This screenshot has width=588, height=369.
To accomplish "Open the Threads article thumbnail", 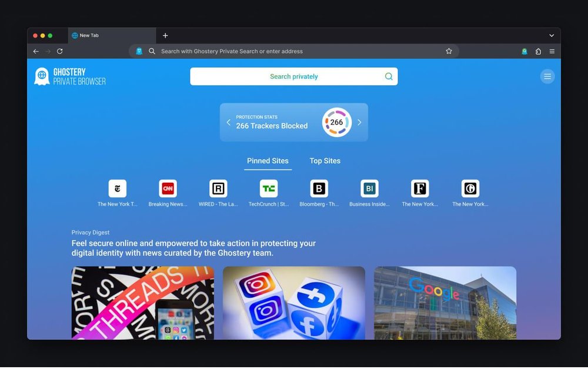I will [x=143, y=303].
